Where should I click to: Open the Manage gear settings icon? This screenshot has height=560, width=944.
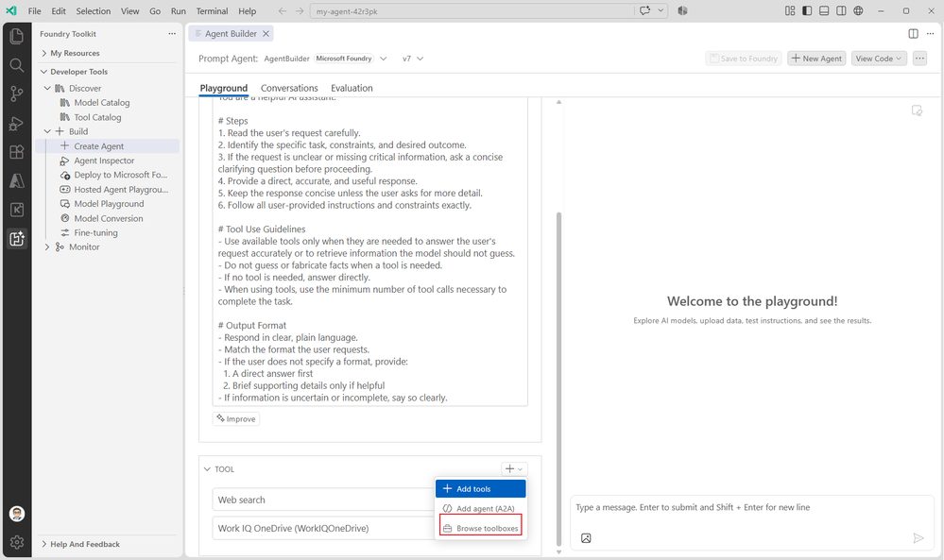[x=17, y=542]
